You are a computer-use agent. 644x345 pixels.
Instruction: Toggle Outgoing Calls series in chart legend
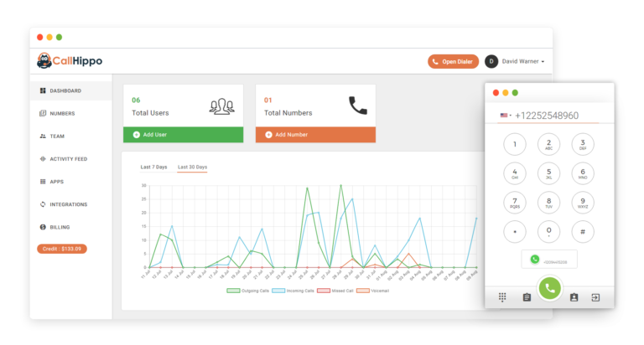[247, 291]
